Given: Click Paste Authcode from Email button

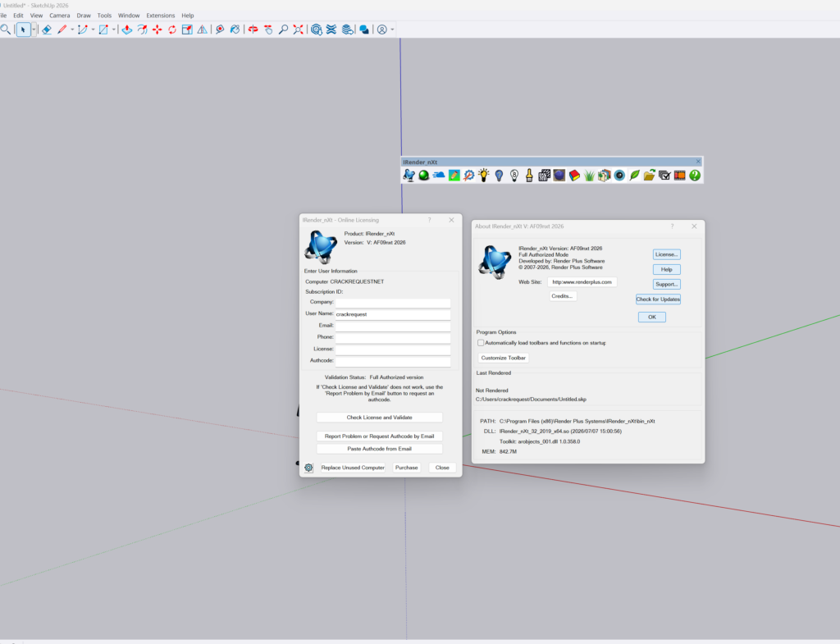Looking at the screenshot, I should click(379, 449).
